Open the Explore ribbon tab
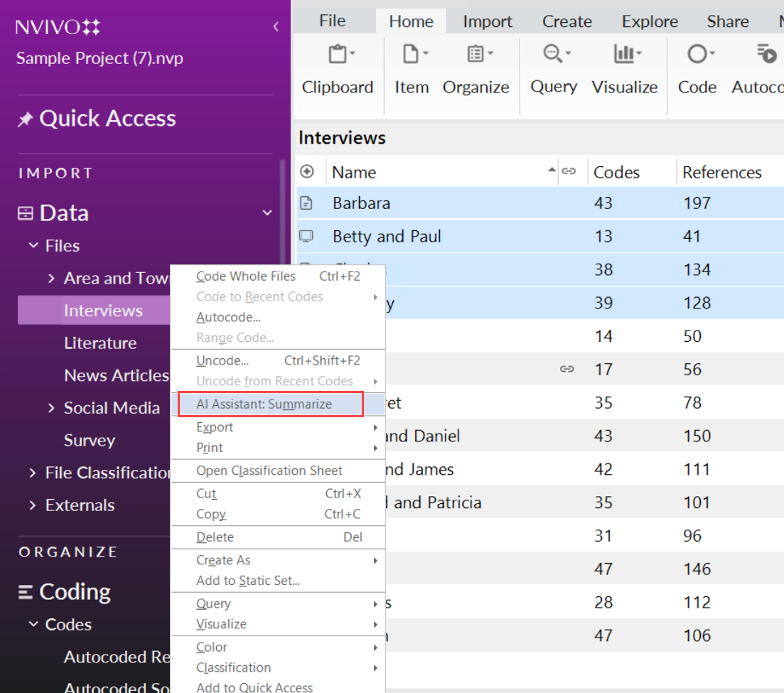Image resolution: width=784 pixels, height=693 pixels. [x=650, y=21]
